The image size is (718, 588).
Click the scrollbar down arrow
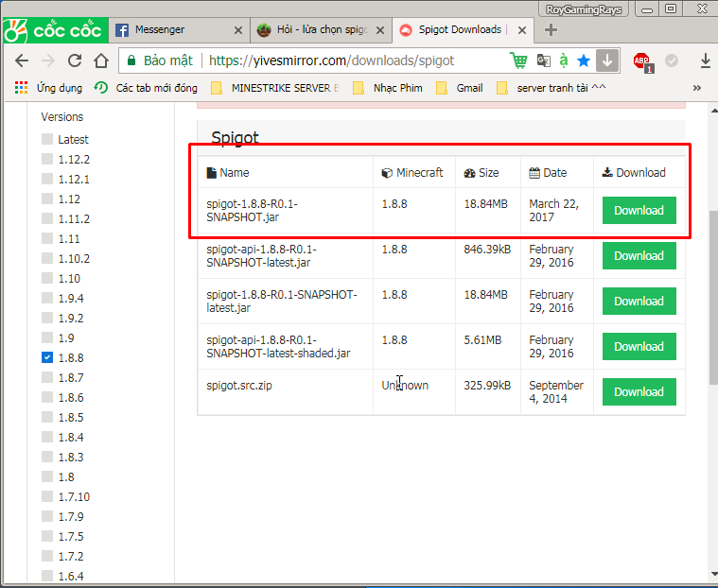coord(714,574)
